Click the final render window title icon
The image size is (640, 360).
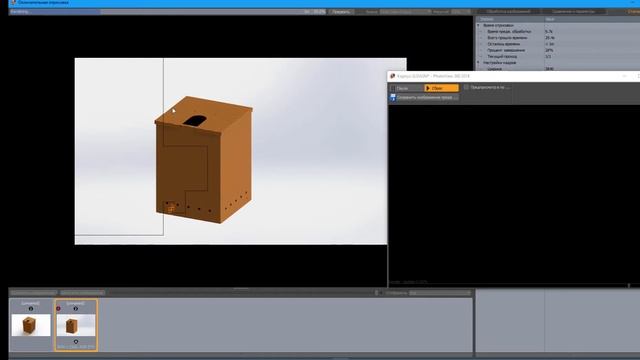pos(13,2)
